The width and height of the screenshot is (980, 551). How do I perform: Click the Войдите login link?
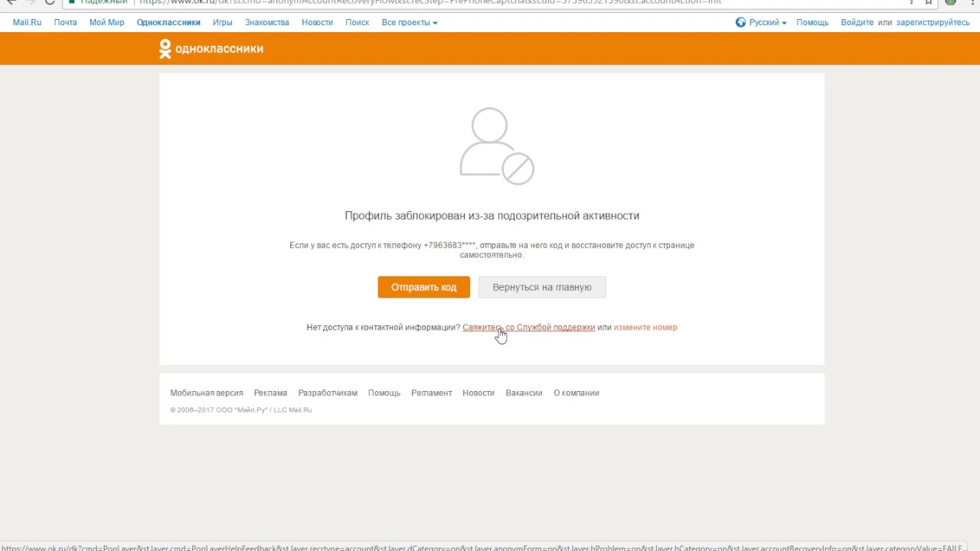coord(857,22)
